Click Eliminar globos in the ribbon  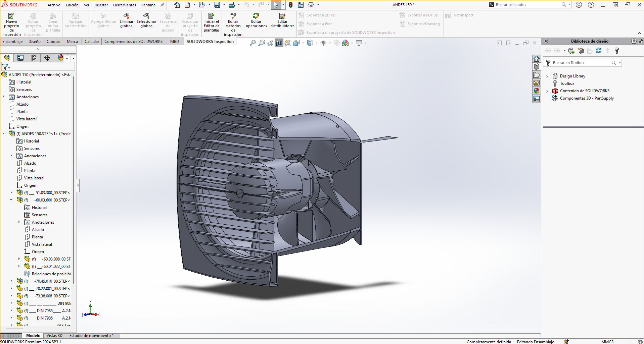126,20
